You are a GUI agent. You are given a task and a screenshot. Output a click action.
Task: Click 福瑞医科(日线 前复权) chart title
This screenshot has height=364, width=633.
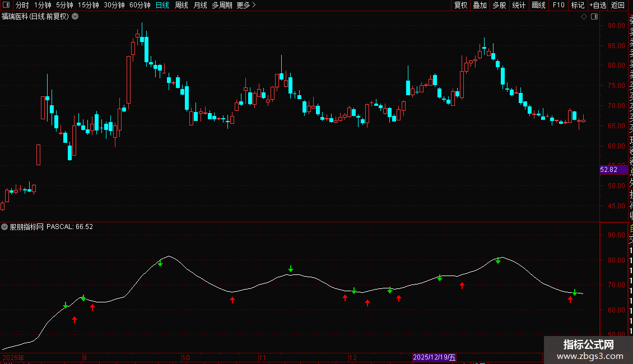pyautogui.click(x=35, y=17)
